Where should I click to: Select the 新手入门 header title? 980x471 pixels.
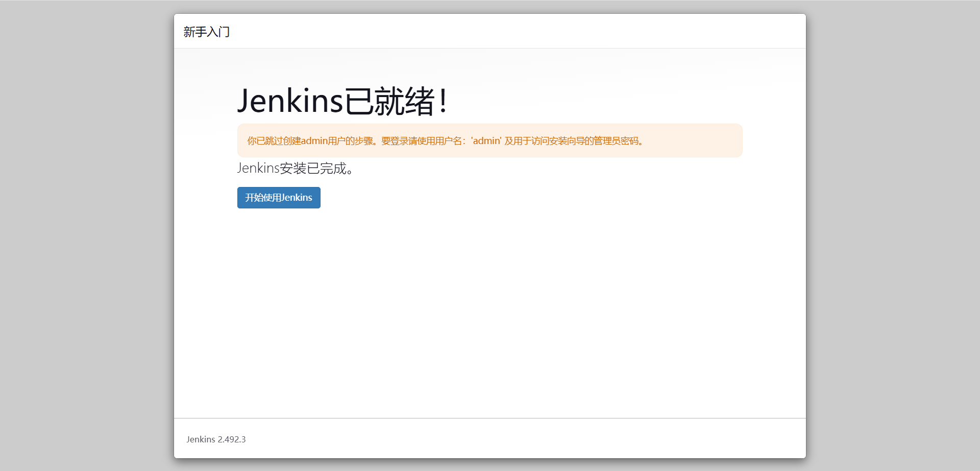point(207,32)
